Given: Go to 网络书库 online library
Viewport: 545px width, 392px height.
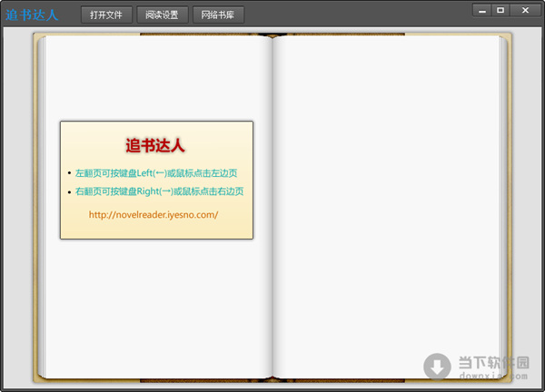Looking at the screenshot, I should tap(218, 15).
